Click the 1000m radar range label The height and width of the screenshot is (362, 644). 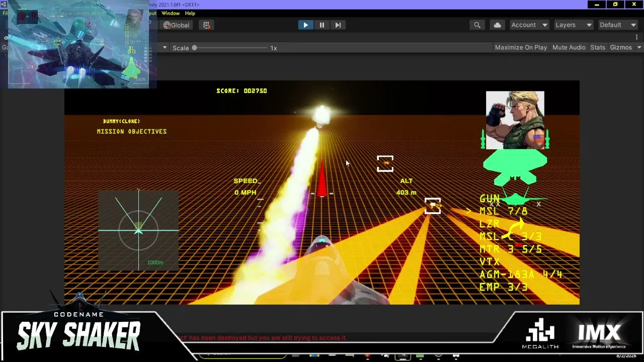click(155, 262)
